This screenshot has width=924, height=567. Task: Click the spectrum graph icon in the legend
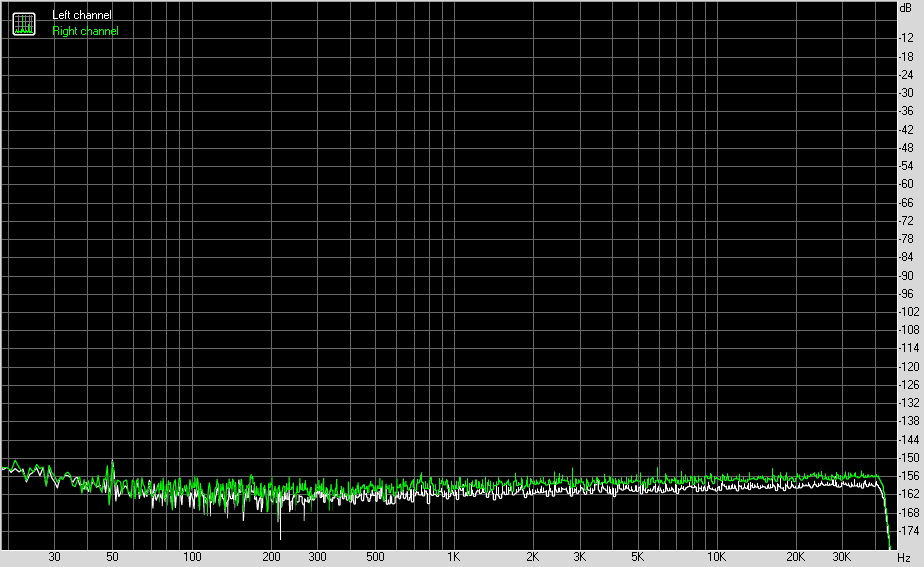click(x=24, y=24)
